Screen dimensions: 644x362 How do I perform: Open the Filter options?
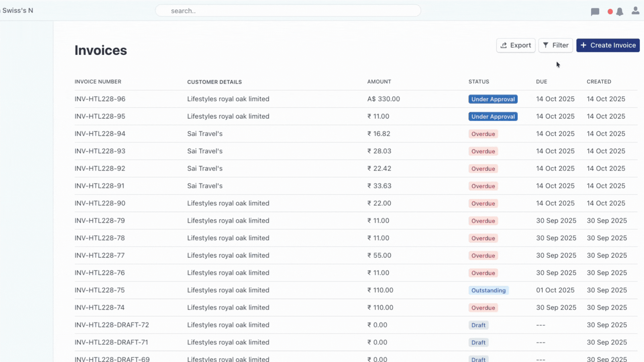tap(555, 45)
